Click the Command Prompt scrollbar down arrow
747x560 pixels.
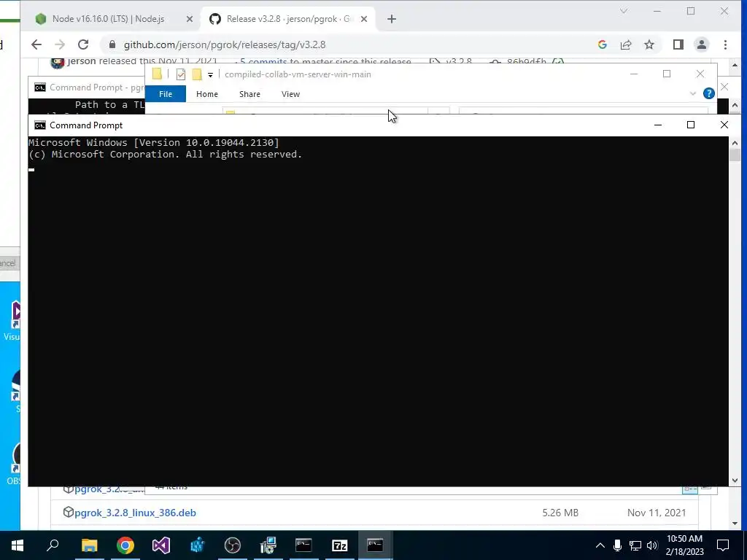coord(735,481)
